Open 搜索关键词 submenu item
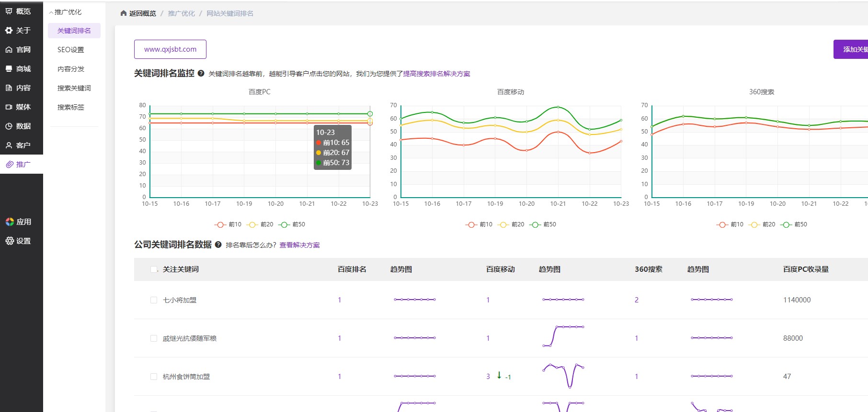Image resolution: width=868 pixels, height=412 pixels. (74, 88)
